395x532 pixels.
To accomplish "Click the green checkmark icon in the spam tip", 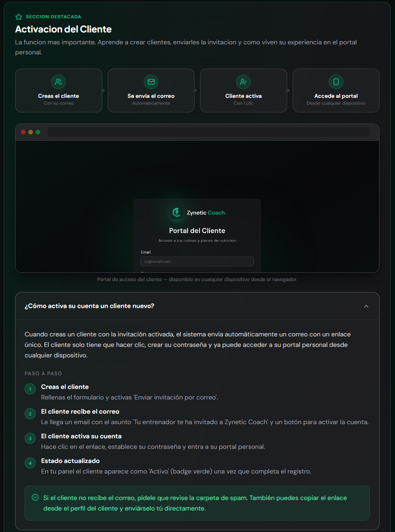I will [35, 498].
